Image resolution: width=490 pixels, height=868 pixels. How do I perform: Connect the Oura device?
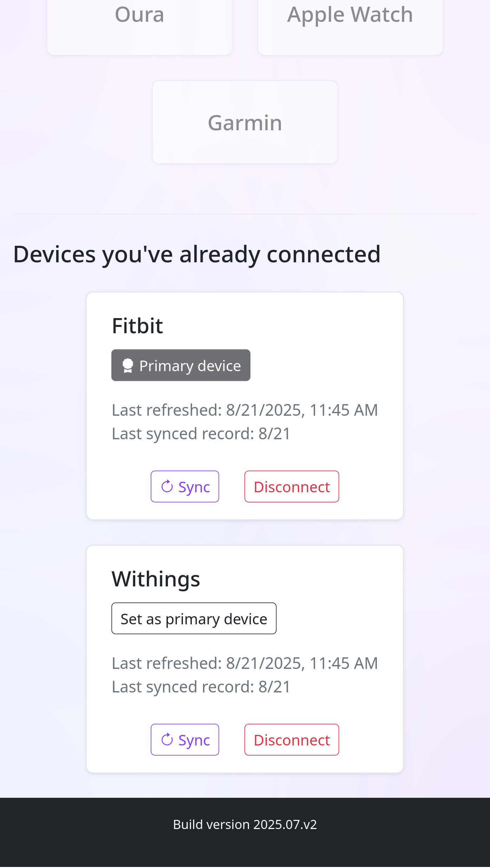(x=139, y=14)
